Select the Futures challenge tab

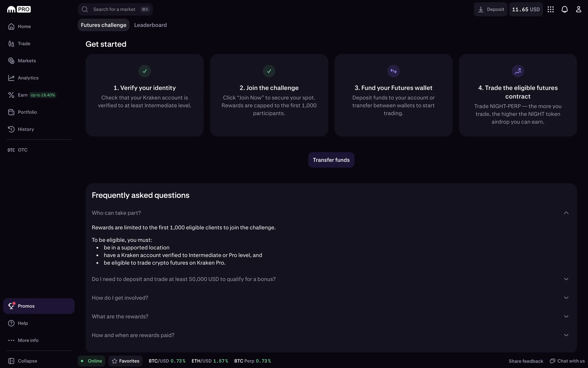coord(104,25)
